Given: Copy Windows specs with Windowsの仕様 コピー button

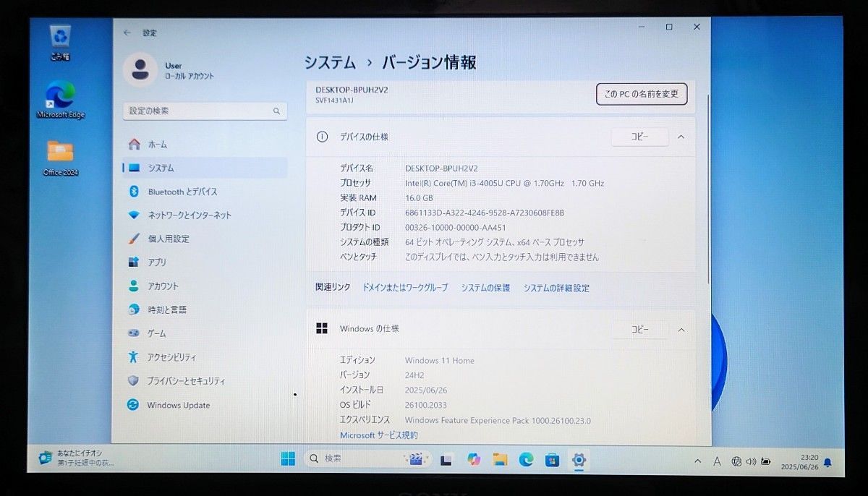Looking at the screenshot, I should [639, 329].
